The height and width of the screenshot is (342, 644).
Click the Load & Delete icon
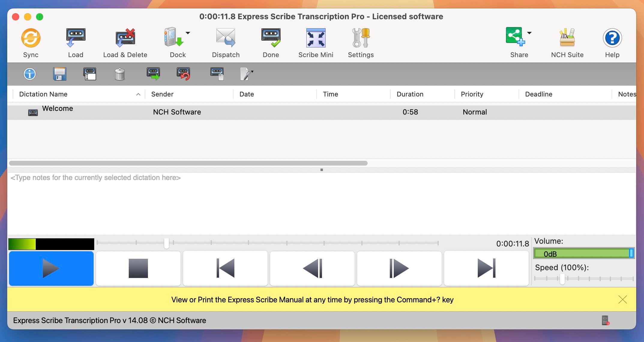pyautogui.click(x=125, y=42)
